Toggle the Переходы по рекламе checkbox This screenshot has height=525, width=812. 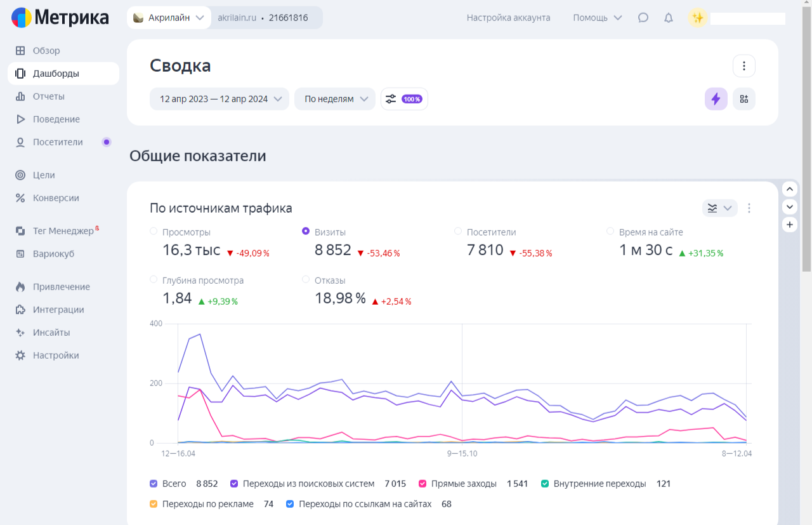(x=154, y=504)
